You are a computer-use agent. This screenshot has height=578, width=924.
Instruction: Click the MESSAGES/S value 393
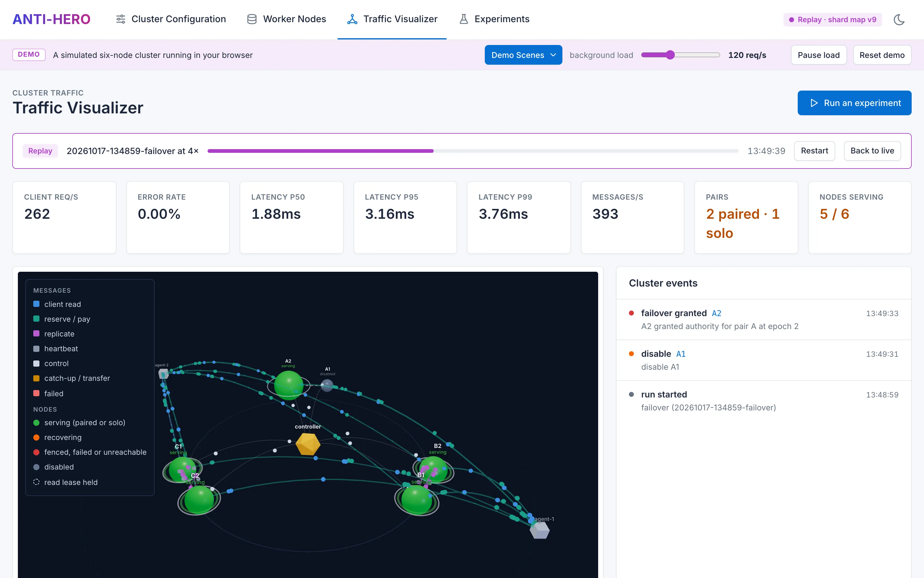[x=605, y=214]
